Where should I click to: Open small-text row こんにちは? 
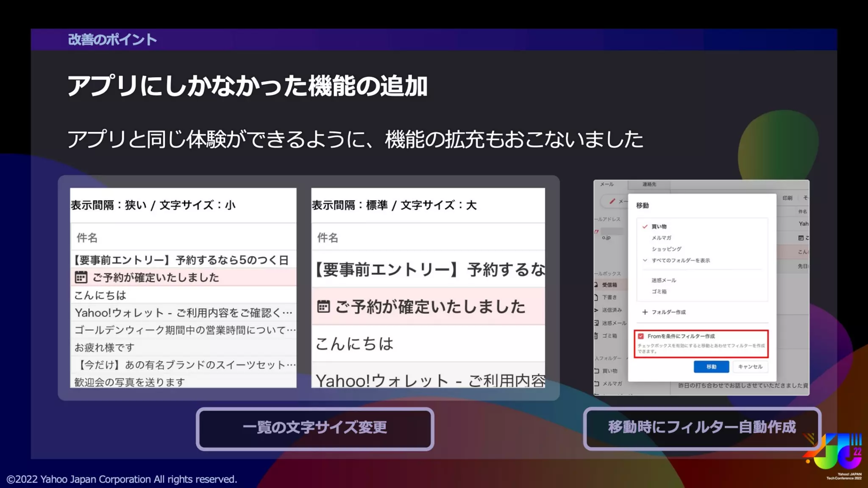click(183, 295)
